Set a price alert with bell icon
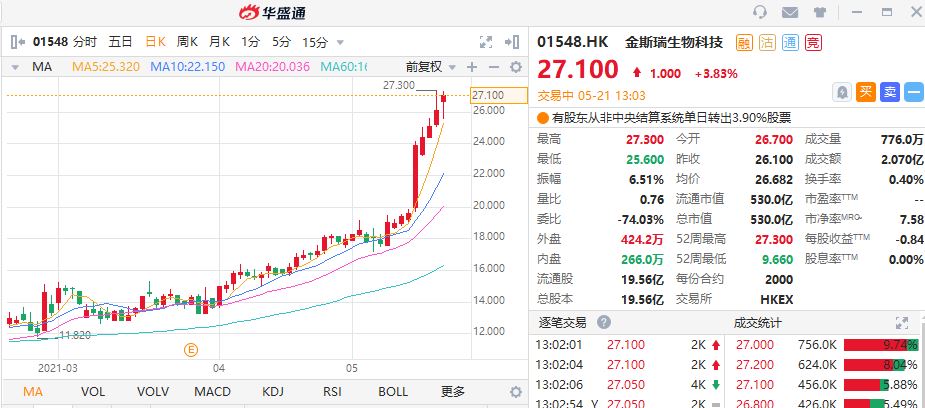 tap(842, 92)
